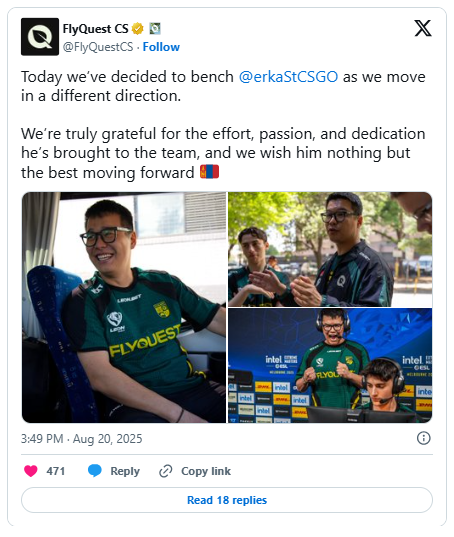Open the outdoor conversation photo
The height and width of the screenshot is (537, 454).
click(x=330, y=249)
